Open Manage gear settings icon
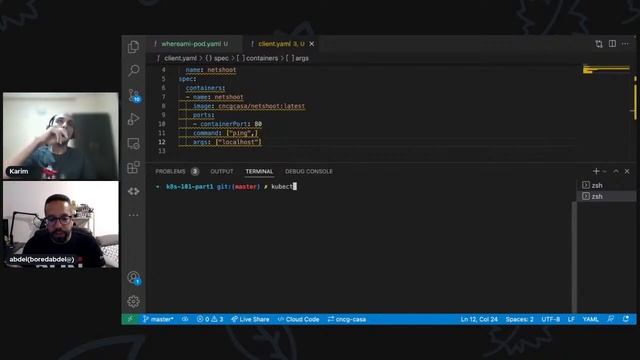The image size is (640, 360). pyautogui.click(x=133, y=302)
